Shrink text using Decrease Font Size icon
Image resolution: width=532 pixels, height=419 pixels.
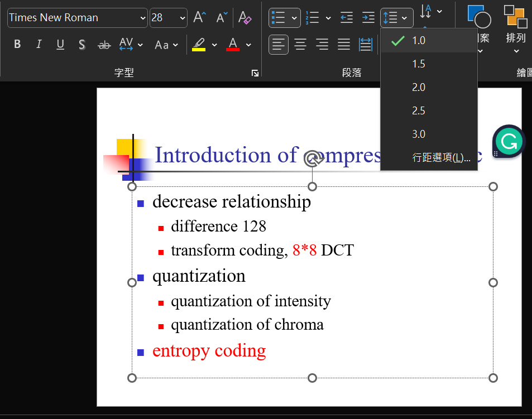222,17
